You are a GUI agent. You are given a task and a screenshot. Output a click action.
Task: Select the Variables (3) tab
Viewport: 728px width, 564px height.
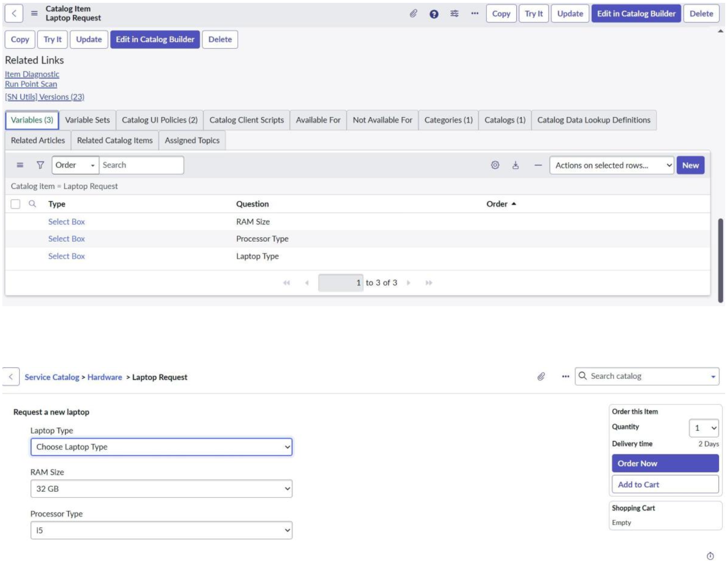(x=32, y=120)
